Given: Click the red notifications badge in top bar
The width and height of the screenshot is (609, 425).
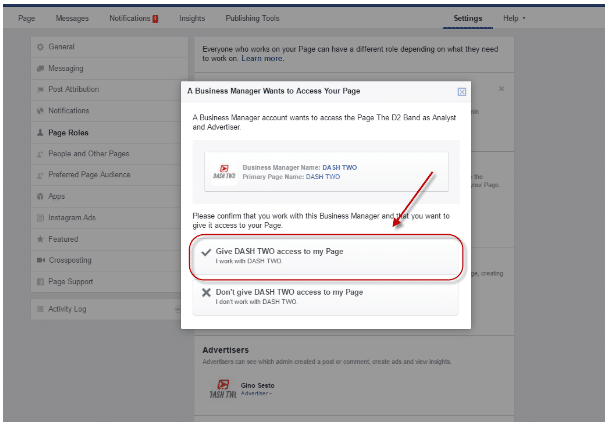Looking at the screenshot, I should (x=155, y=19).
